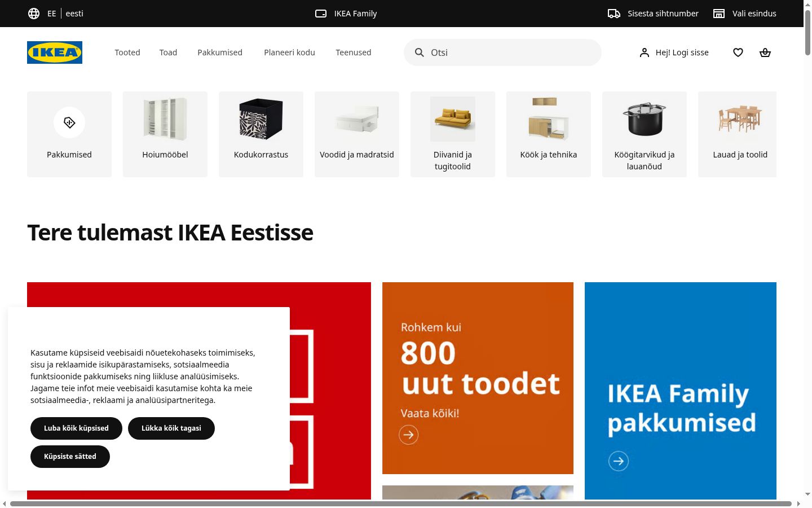
Task: Open favourites heart icon
Action: coord(738,52)
